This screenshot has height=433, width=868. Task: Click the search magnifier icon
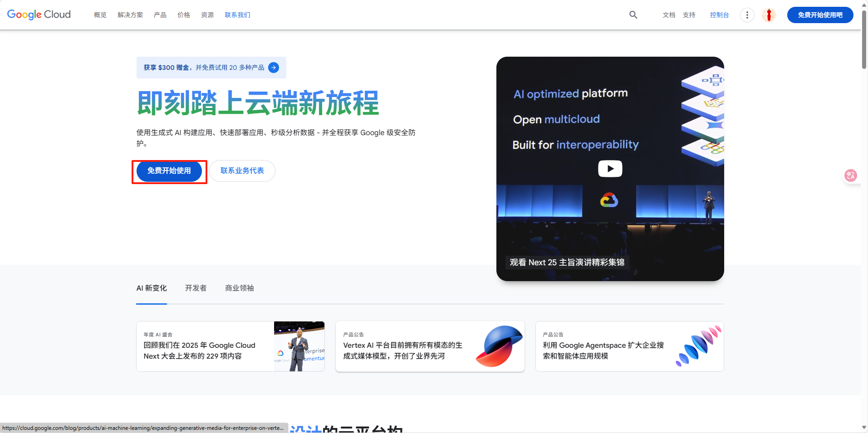[633, 15]
